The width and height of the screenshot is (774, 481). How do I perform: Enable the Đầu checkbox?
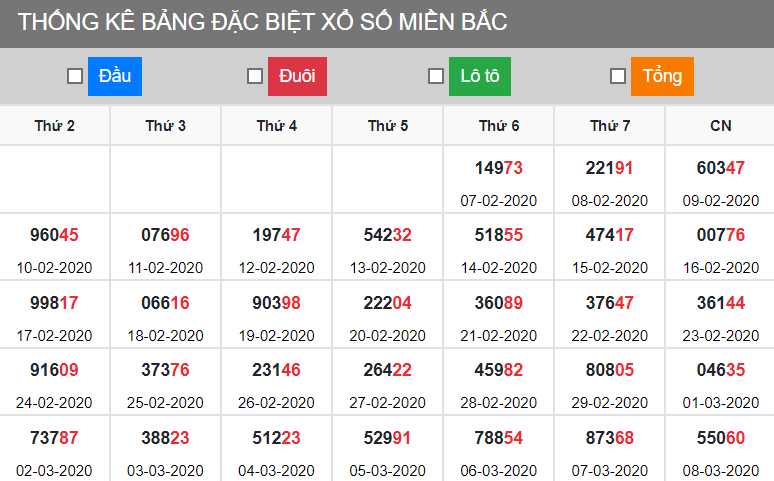point(75,76)
